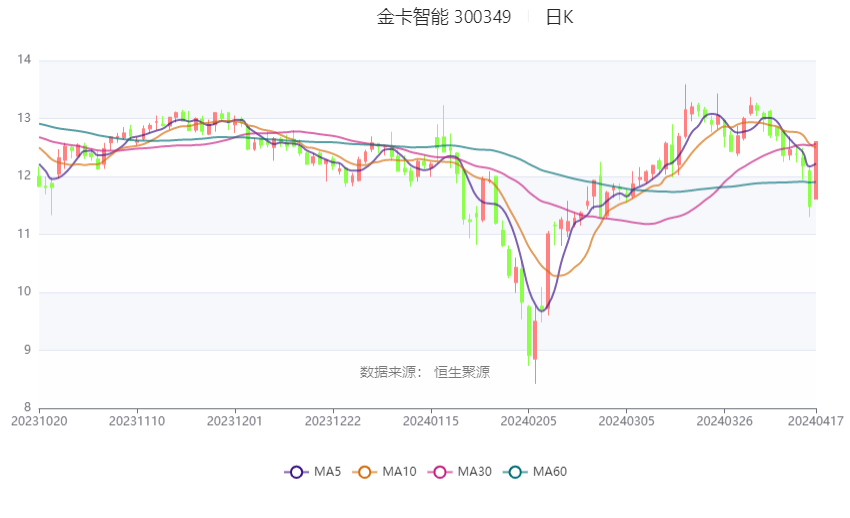Select the 20231020 date on the axis

(39, 421)
